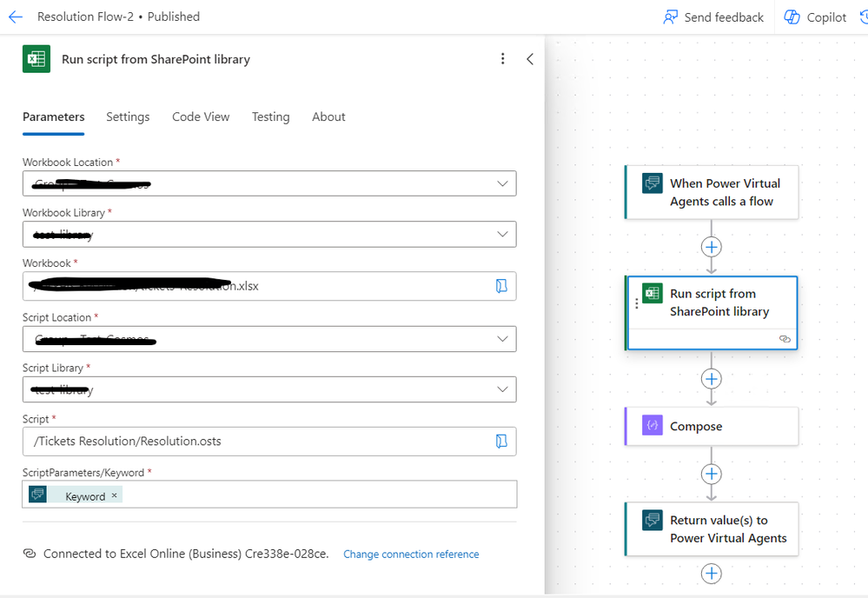Click Change connection reference link
The height and width of the screenshot is (598, 868).
tap(411, 554)
